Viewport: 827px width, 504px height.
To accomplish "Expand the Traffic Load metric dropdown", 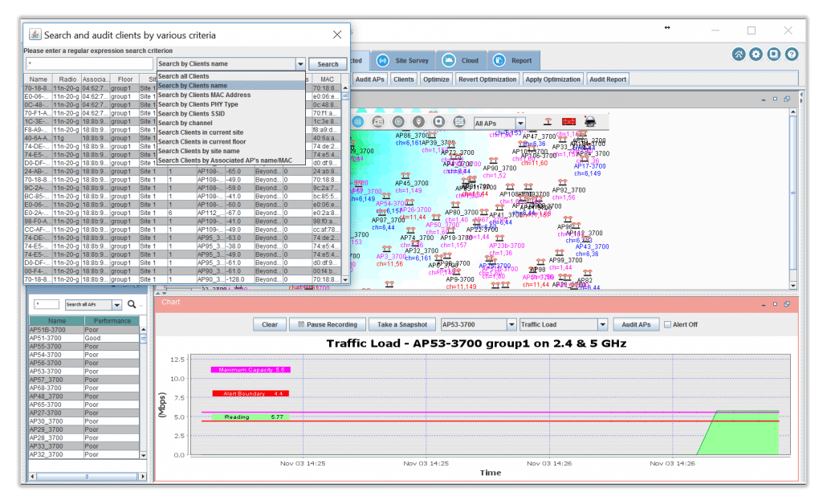I will pos(602,325).
